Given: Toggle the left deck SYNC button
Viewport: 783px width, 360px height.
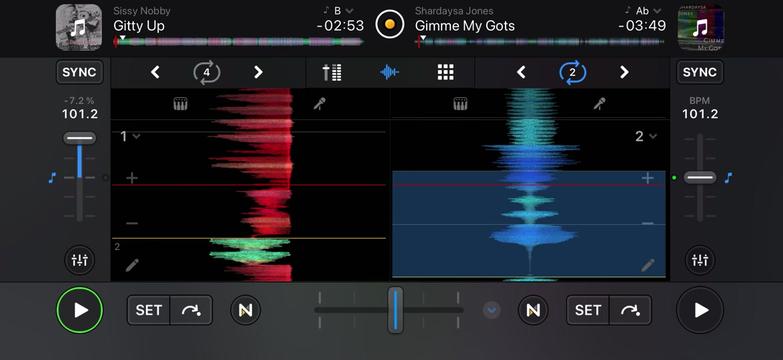Looking at the screenshot, I should tap(79, 72).
